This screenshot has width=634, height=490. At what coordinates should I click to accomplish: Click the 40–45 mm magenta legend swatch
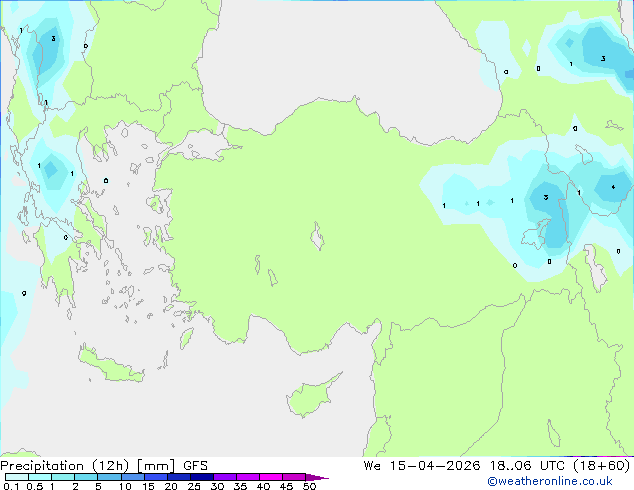(271, 477)
